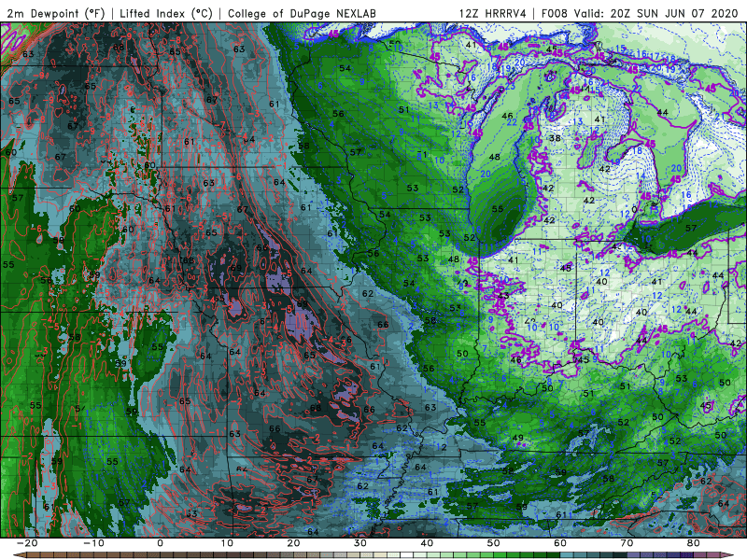Click the 70 tick label on the color scale

pyautogui.click(x=627, y=543)
